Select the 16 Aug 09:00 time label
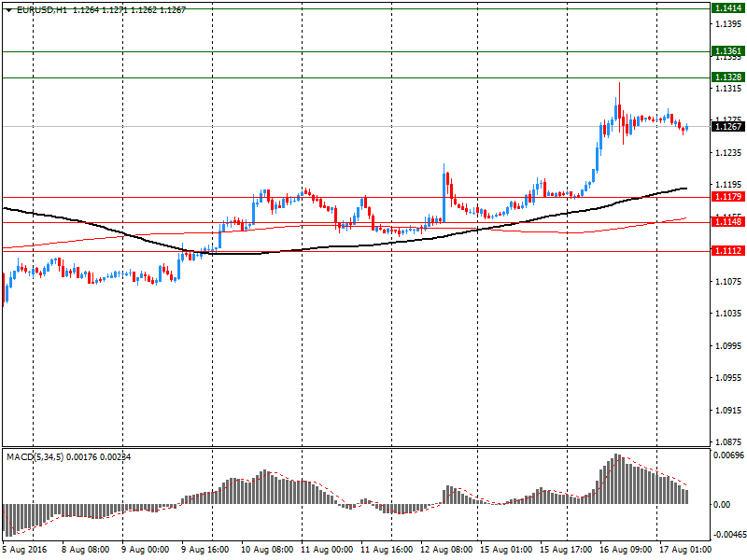This screenshot has height=560, width=747. pos(626,550)
